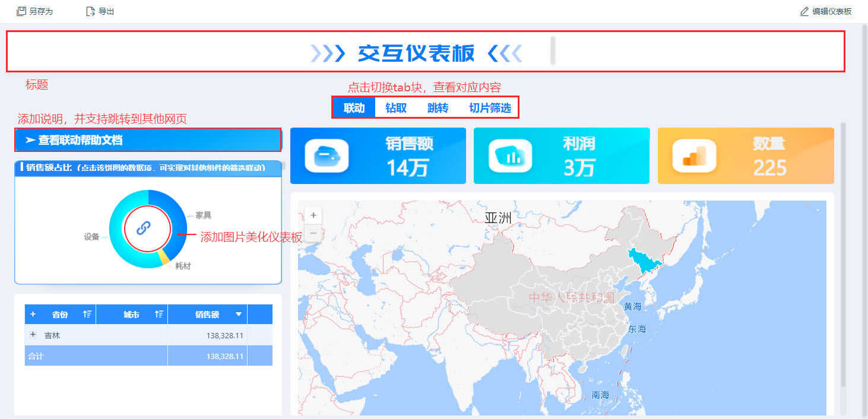Expand all rows via the header plus icon

33,315
